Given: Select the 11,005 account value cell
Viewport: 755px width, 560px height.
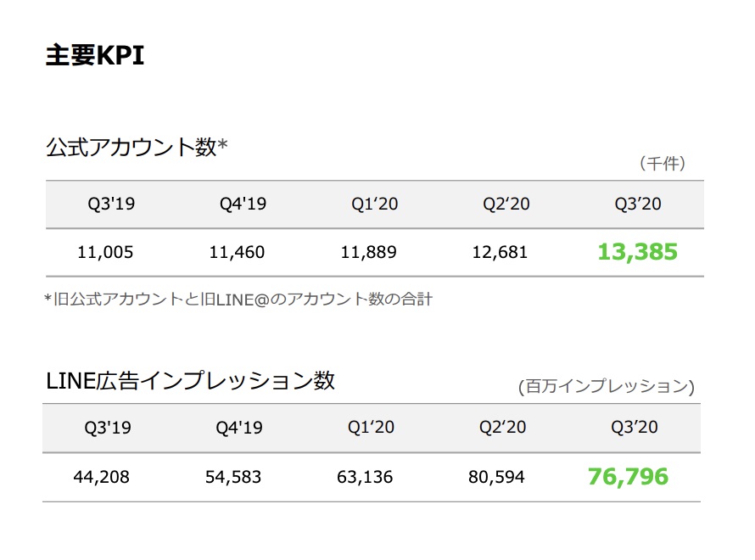Looking at the screenshot, I should click(105, 252).
